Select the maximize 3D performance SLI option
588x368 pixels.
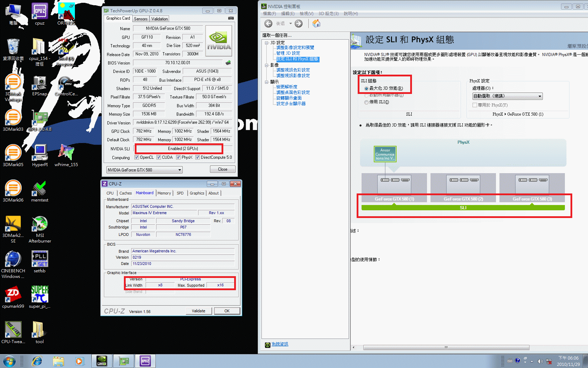point(366,89)
